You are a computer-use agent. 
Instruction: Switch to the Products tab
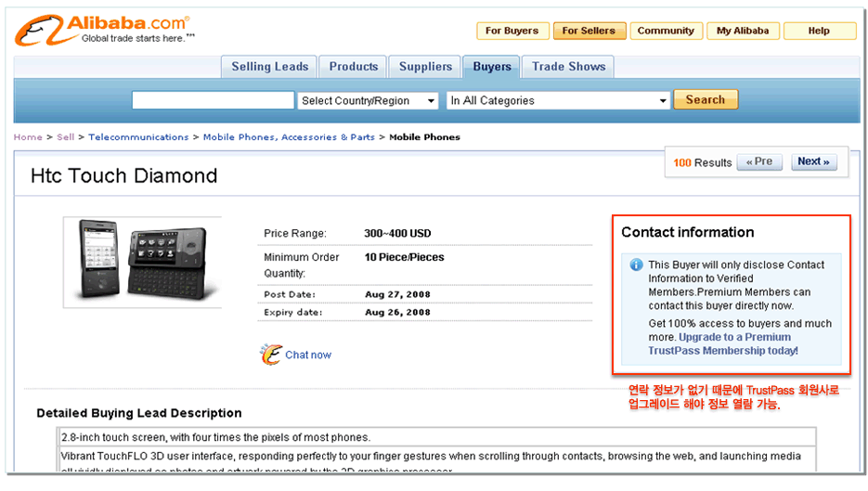click(x=353, y=67)
